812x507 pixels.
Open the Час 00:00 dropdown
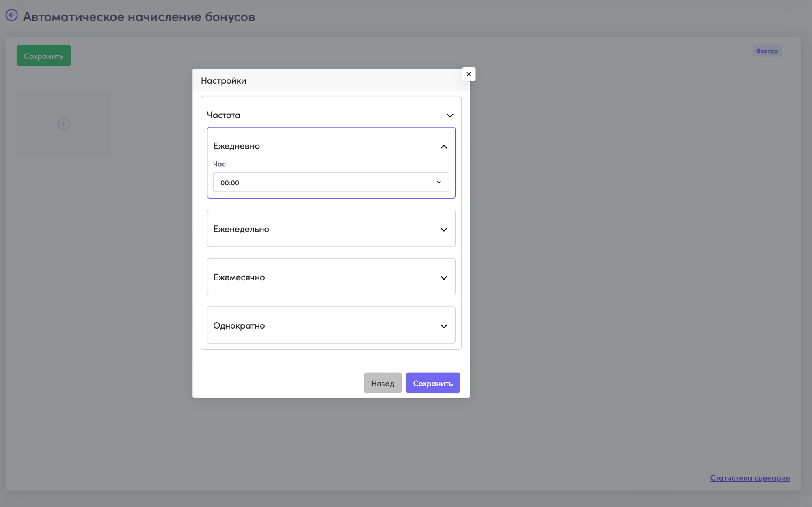[x=331, y=182]
